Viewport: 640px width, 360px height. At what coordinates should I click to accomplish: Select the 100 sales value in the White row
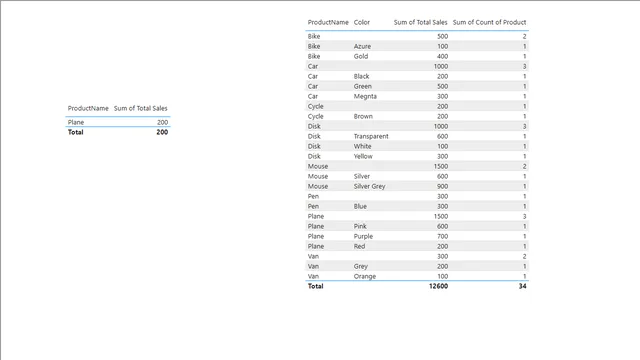click(x=442, y=146)
